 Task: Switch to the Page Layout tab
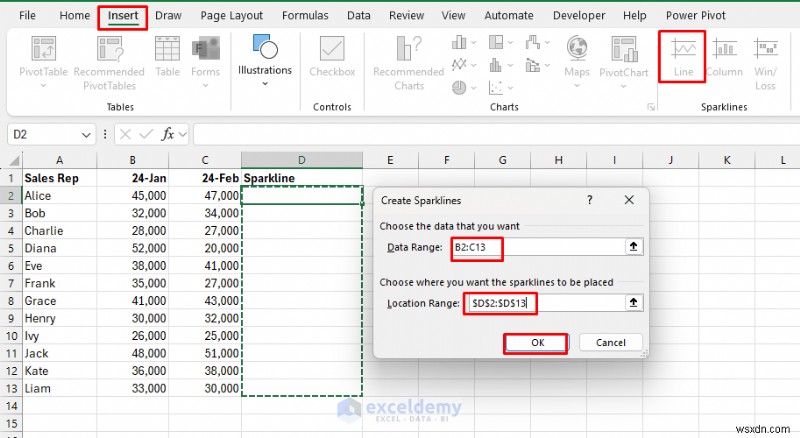(232, 15)
